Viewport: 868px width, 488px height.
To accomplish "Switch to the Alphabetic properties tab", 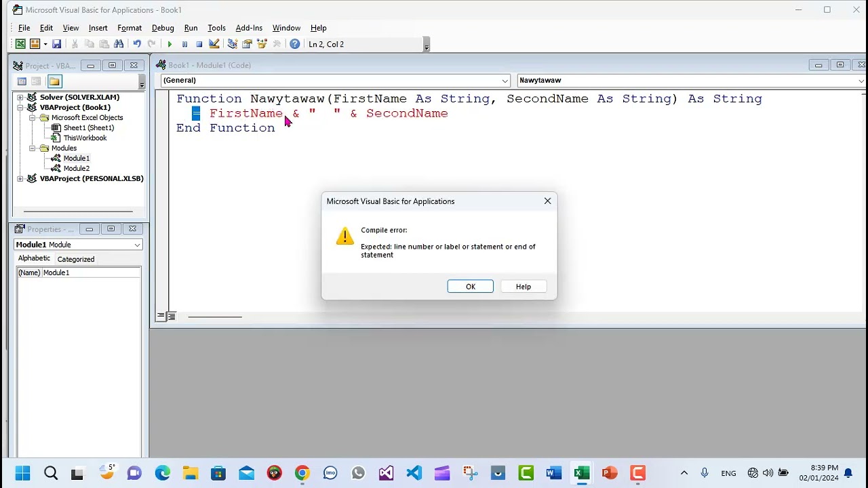I will (x=34, y=258).
